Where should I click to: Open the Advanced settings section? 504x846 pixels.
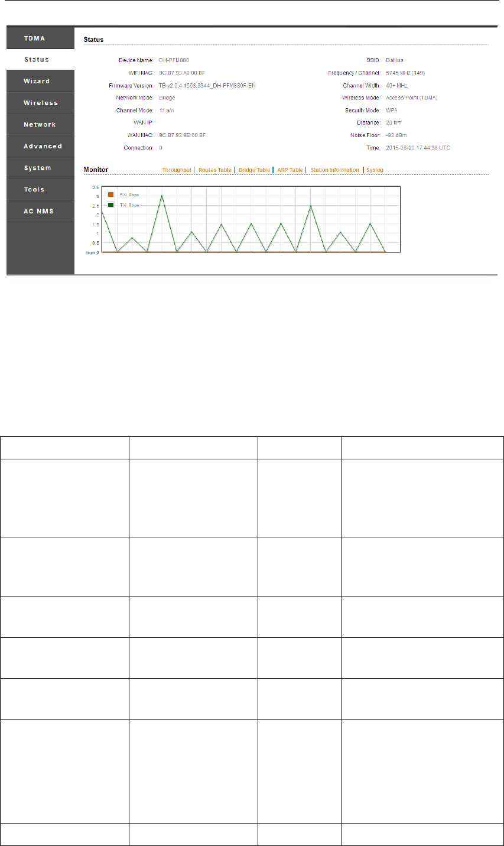[43, 146]
